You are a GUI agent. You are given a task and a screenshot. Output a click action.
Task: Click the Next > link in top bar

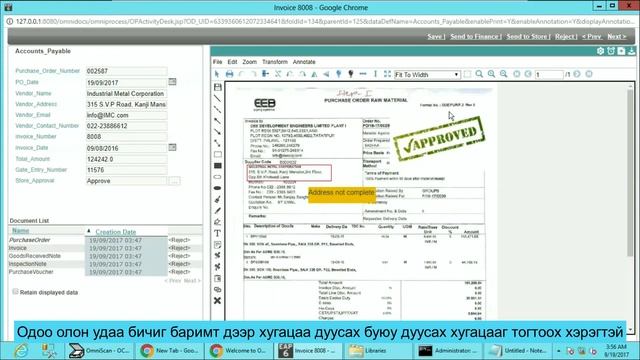click(617, 37)
